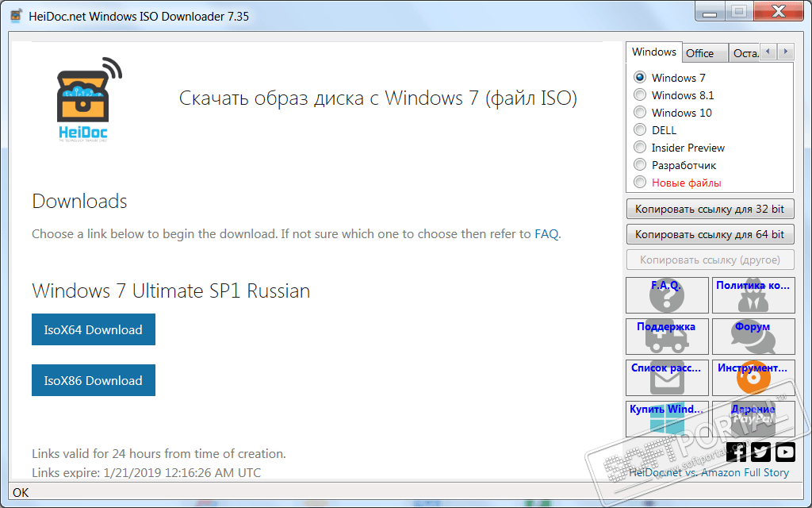Click the Downloads heading

[x=80, y=201]
